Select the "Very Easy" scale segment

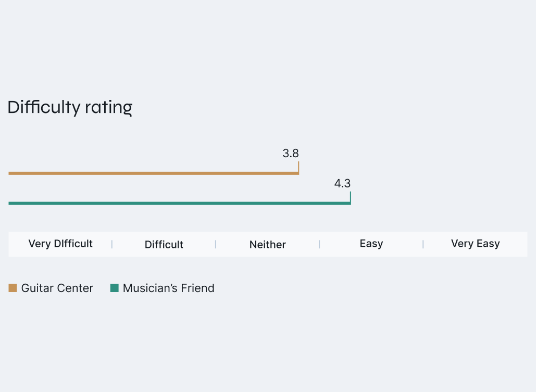coord(475,244)
